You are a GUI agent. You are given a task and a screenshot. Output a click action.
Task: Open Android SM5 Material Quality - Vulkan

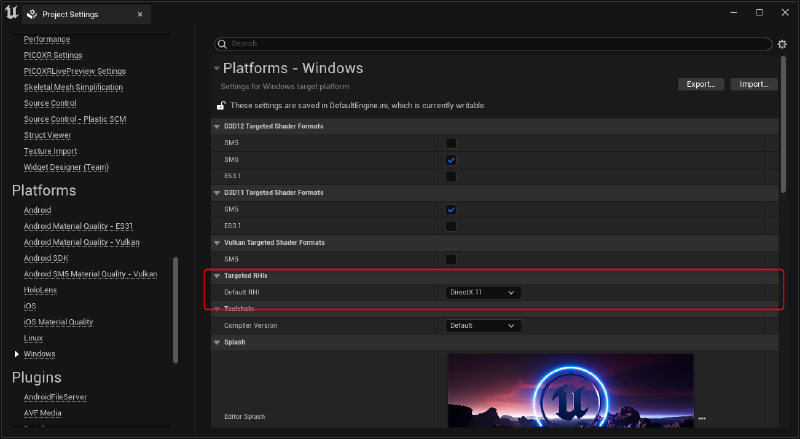pos(90,274)
